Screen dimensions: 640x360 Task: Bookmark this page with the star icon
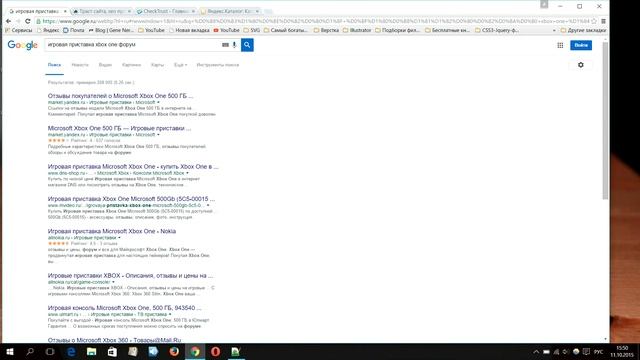click(x=594, y=21)
